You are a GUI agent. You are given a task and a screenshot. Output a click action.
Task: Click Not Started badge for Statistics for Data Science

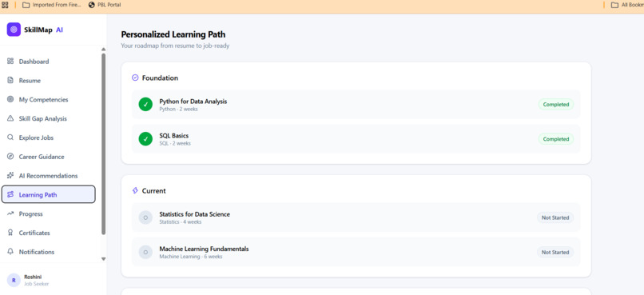pos(555,217)
